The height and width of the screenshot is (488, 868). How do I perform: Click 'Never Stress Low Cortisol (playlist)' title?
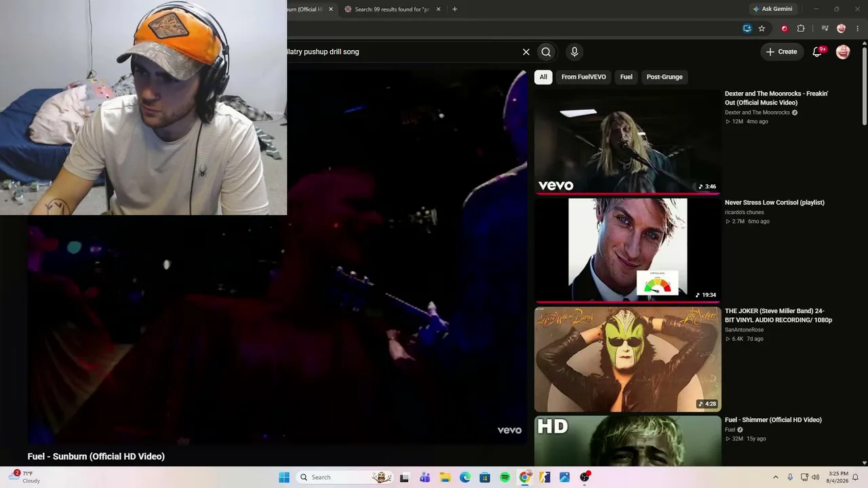774,203
